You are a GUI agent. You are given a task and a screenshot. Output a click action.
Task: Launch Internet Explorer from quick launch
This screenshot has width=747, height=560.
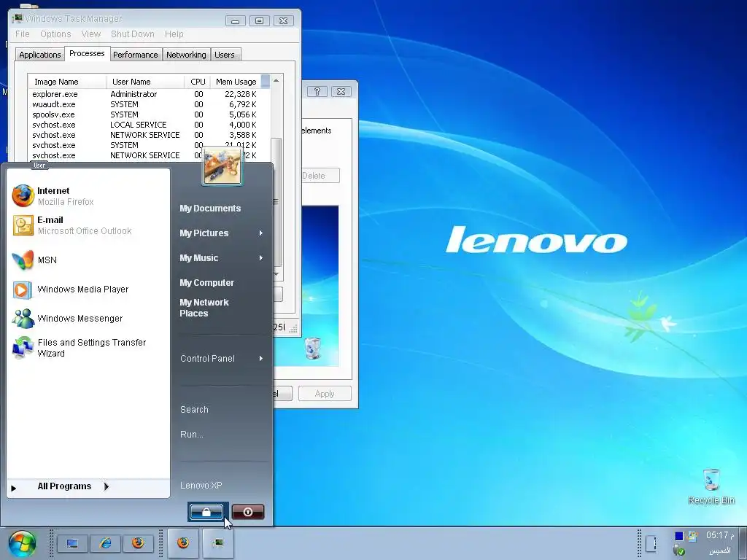click(105, 543)
